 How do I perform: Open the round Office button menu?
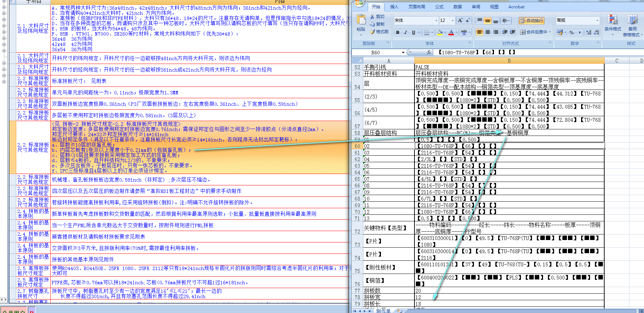click(x=358, y=3)
